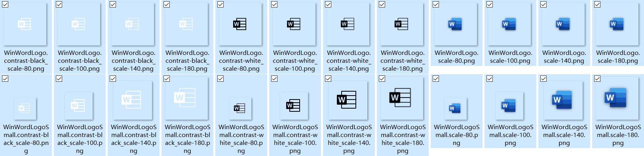The width and height of the screenshot is (644, 156).
Task: Uncheck the WinWordLogoSmall.contrast-black_scale-180.png checkbox
Action: (x=167, y=79)
